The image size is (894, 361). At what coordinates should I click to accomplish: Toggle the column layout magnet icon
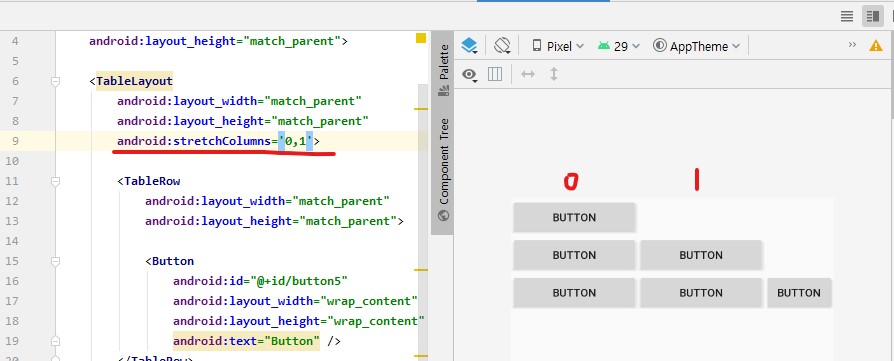coord(495,74)
